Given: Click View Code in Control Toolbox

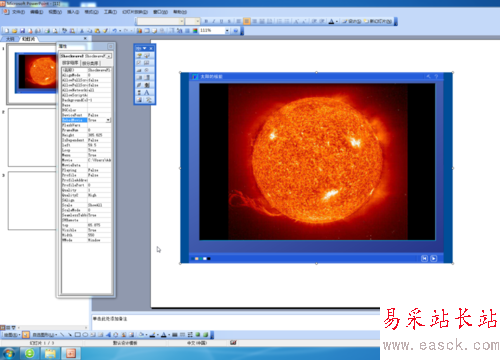Looking at the screenshot, I should (x=147, y=55).
